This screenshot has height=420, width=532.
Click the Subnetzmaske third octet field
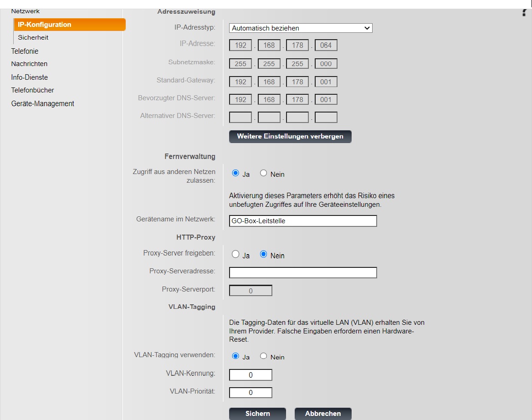[x=297, y=64]
